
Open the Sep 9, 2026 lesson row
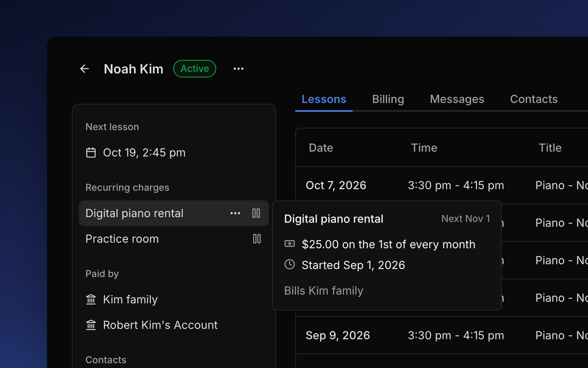[442, 335]
